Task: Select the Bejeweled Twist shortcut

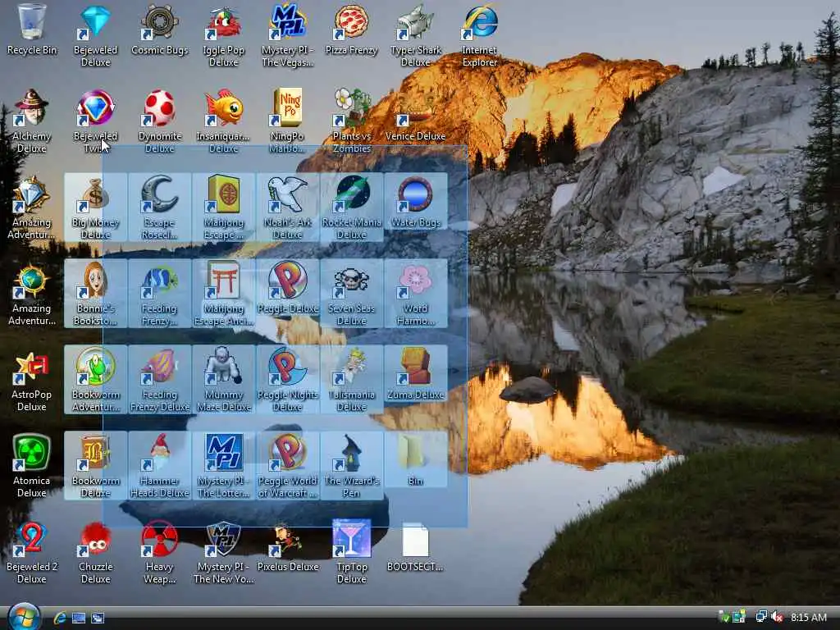Action: 95,121
